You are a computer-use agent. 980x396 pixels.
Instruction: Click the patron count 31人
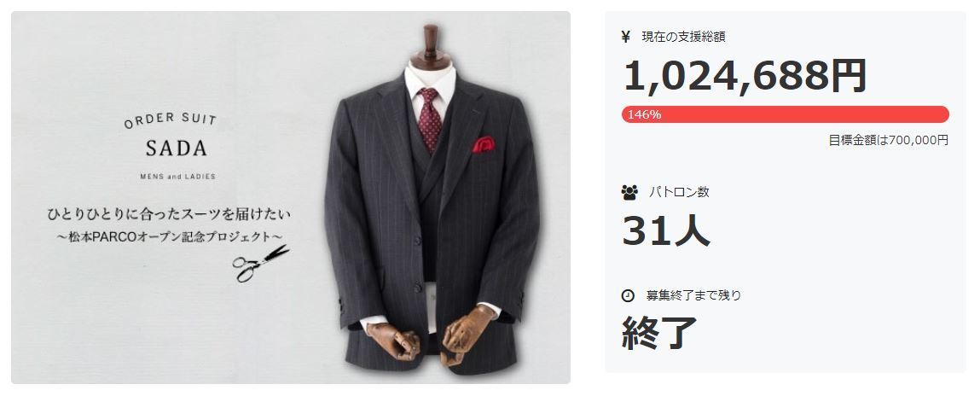coord(666,230)
